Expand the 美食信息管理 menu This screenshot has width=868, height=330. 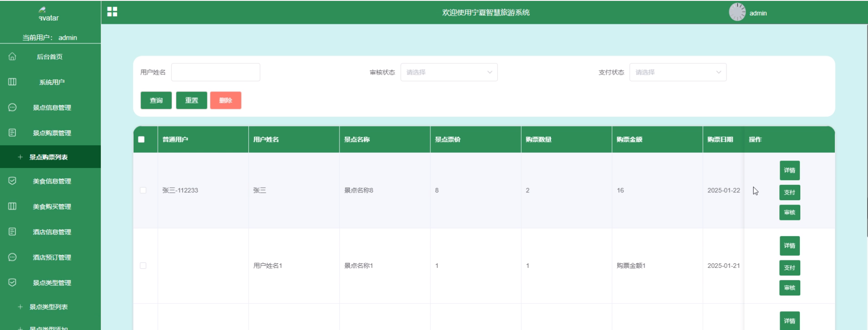pos(50,181)
